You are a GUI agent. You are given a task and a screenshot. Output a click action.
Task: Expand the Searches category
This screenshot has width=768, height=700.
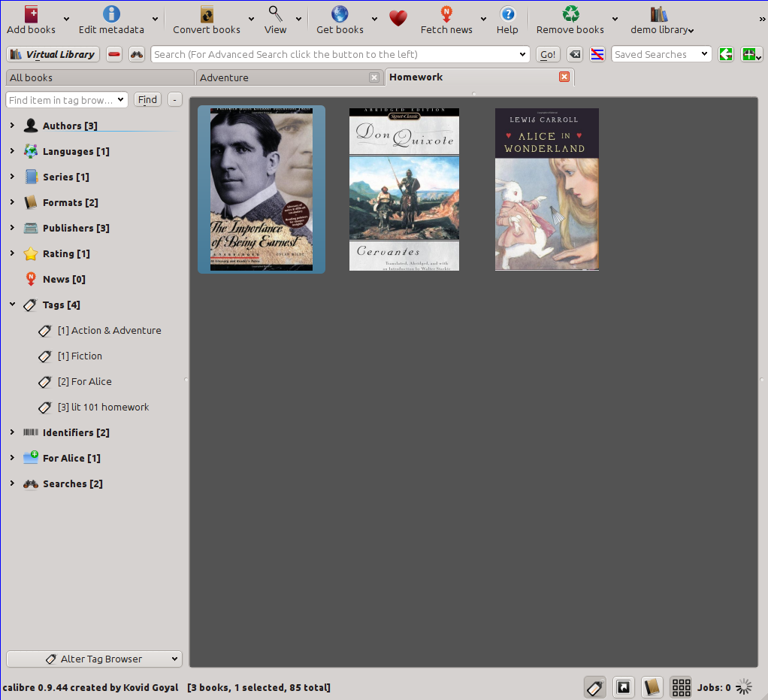(x=12, y=483)
